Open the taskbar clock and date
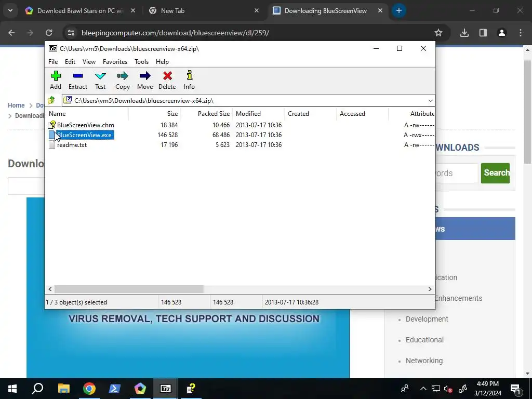532x399 pixels. click(487, 389)
